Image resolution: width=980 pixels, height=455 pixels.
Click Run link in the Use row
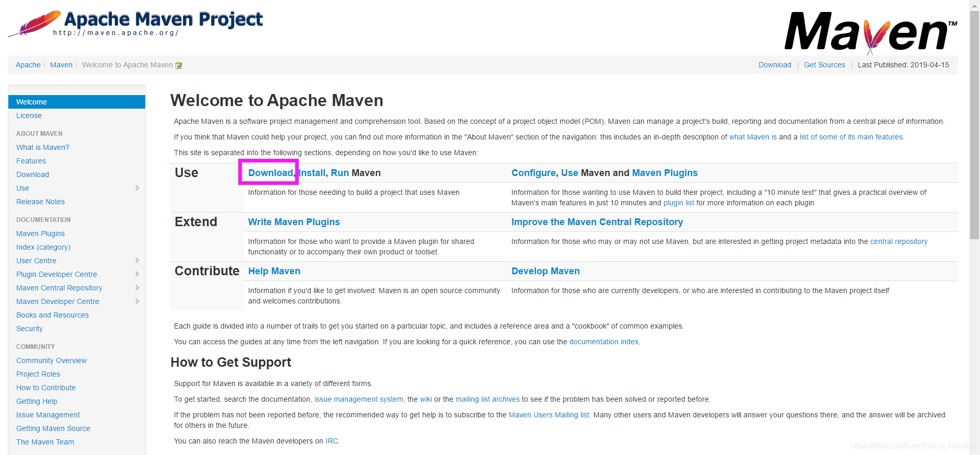[x=340, y=173]
